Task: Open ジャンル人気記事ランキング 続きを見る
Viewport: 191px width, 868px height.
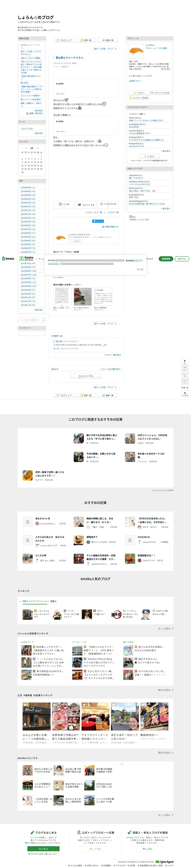Action: 166,690
